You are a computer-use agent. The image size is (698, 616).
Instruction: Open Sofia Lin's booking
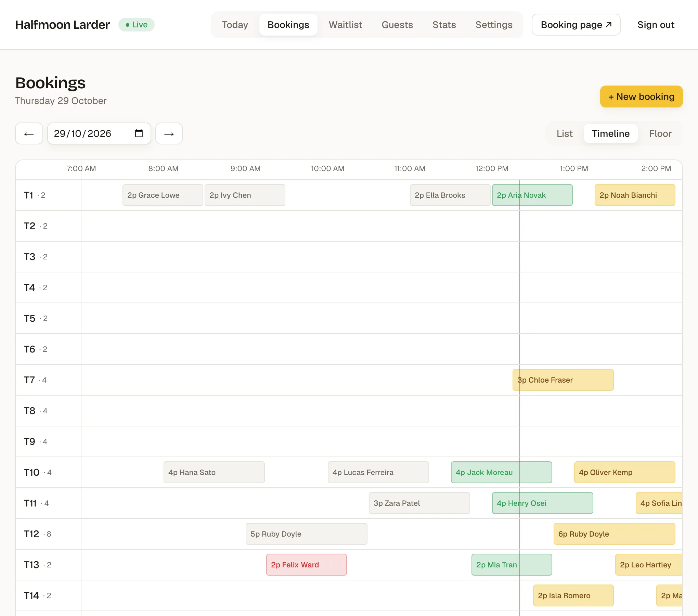659,503
